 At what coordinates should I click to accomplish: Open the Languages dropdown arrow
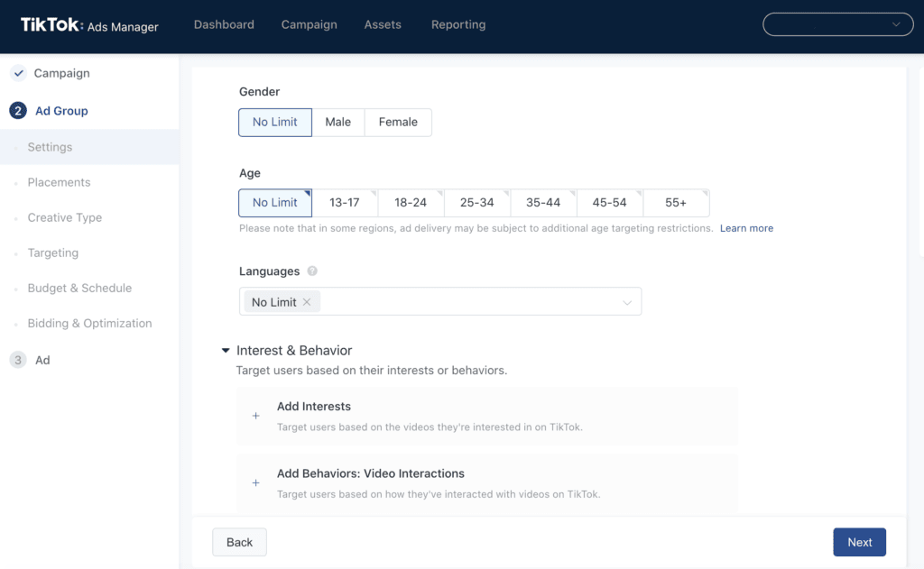627,303
